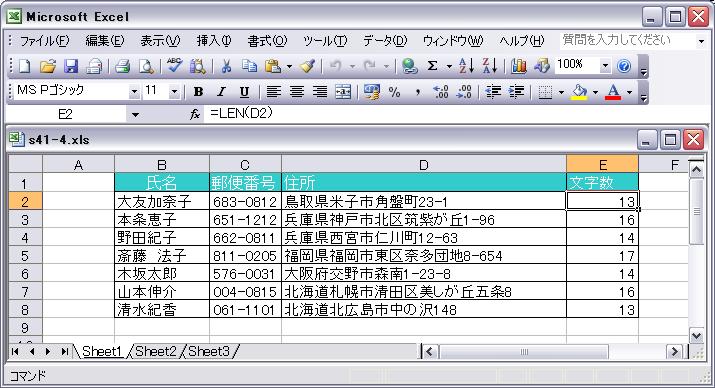This screenshot has width=715, height=388.
Task: Sort ascending with the A-Z icon
Action: coord(466,67)
